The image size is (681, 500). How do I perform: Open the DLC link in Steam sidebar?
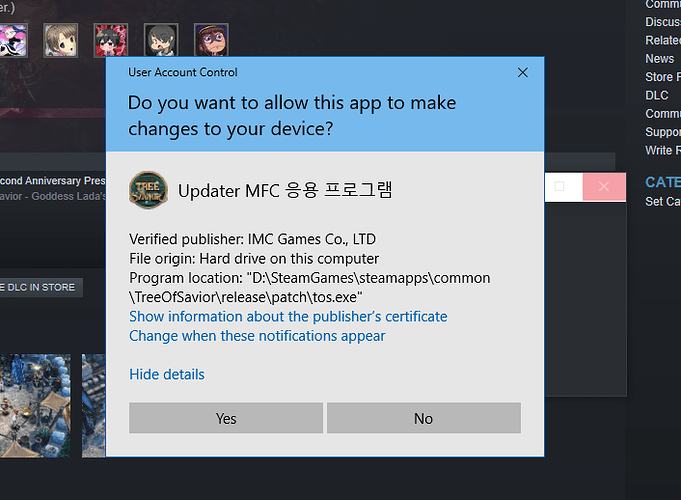coord(656,95)
